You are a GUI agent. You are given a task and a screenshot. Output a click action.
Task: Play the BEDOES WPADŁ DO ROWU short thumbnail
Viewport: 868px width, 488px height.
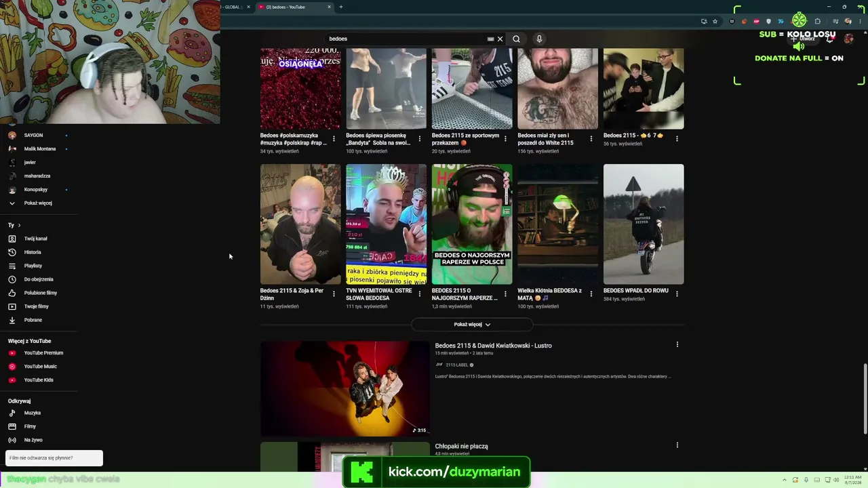pyautogui.click(x=644, y=224)
